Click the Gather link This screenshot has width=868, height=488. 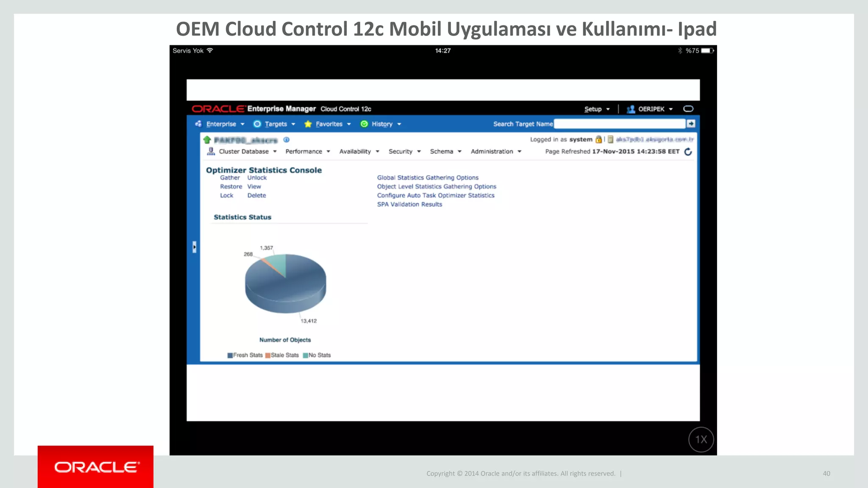[230, 177]
